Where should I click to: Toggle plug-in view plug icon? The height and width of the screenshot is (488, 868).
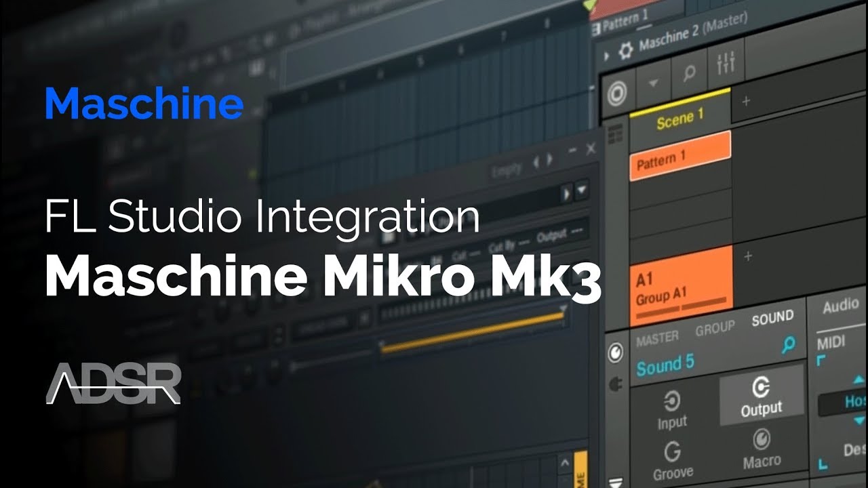[616, 385]
